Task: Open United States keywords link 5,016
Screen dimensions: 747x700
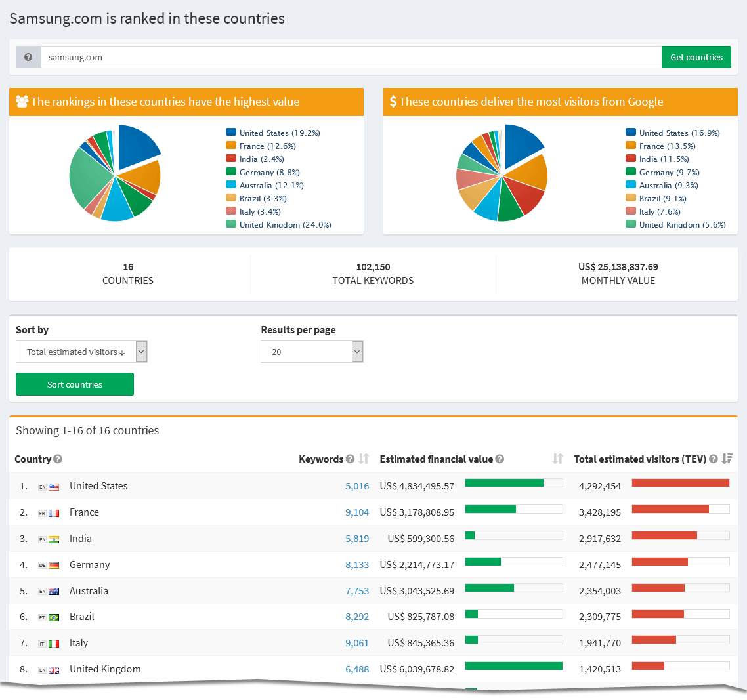Action: [x=357, y=486]
